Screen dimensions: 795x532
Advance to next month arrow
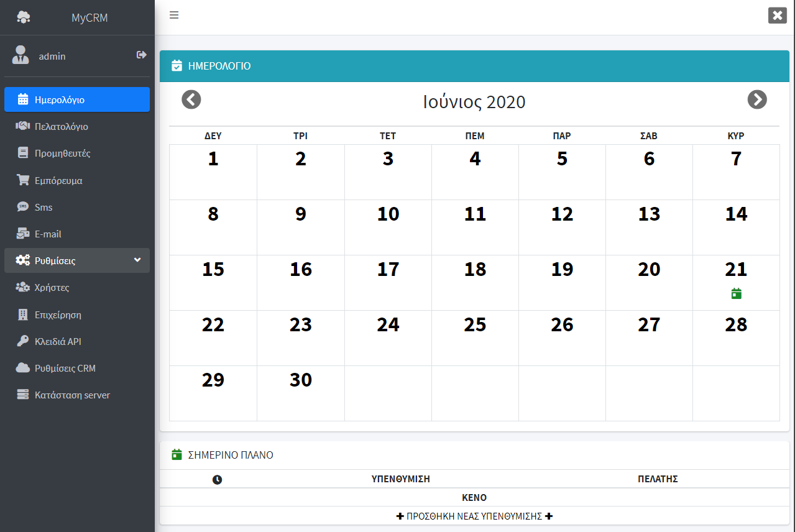point(756,99)
